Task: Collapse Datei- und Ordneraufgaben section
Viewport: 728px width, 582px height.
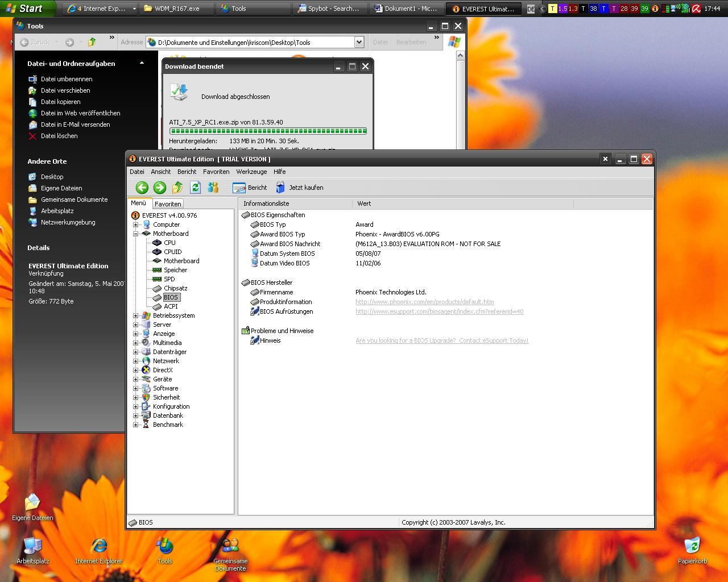Action: pyautogui.click(x=142, y=63)
